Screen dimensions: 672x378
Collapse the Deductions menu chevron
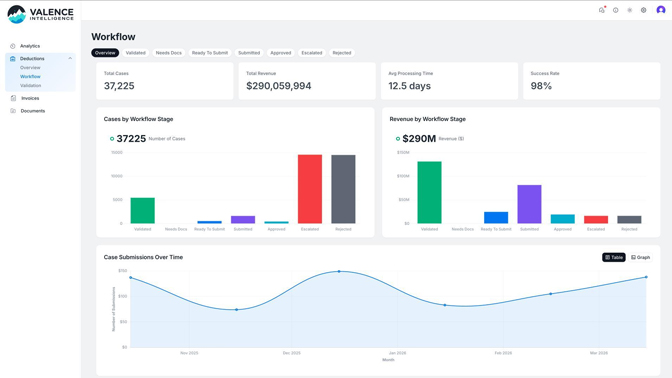[x=70, y=58]
